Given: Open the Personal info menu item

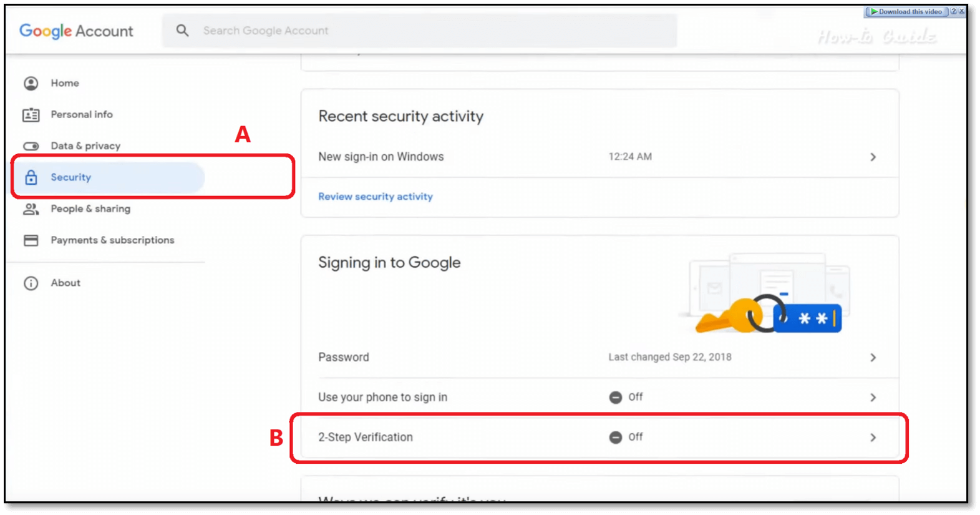Looking at the screenshot, I should tap(82, 115).
